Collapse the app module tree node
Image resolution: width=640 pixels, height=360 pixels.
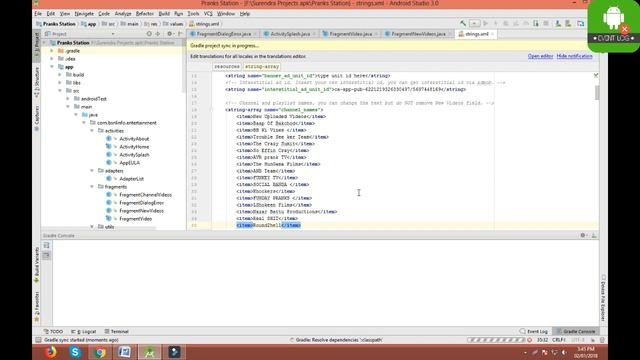(52, 67)
